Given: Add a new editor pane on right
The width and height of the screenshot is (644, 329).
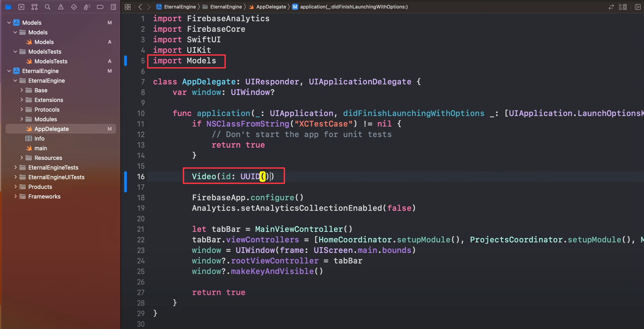Looking at the screenshot, I should point(638,7).
